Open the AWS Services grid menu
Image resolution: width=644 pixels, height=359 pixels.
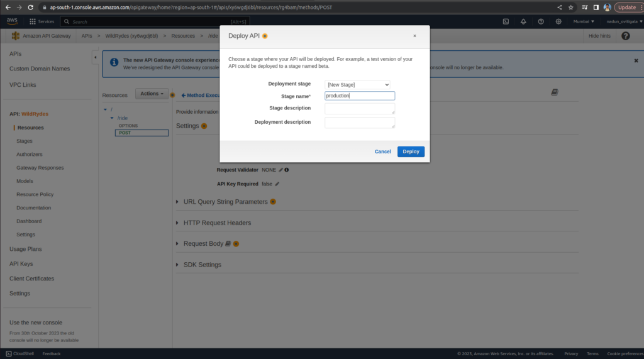pos(42,21)
